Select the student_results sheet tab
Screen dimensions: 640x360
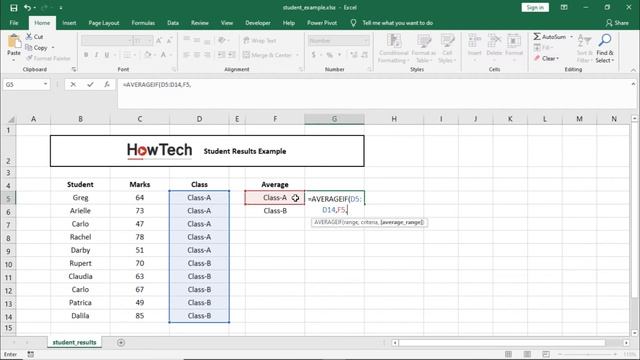point(74,342)
